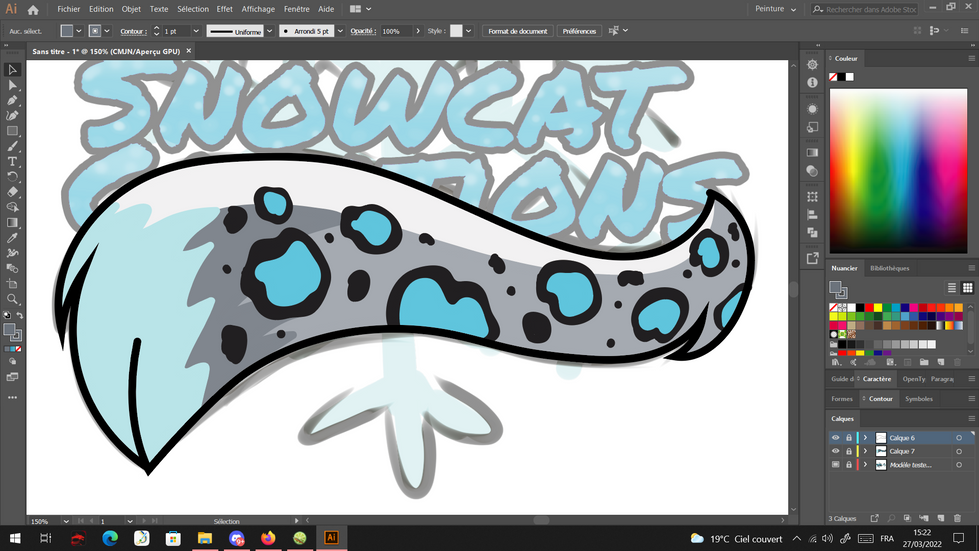Switch the swatches panel to list view
The image size is (979, 551).
coord(952,288)
